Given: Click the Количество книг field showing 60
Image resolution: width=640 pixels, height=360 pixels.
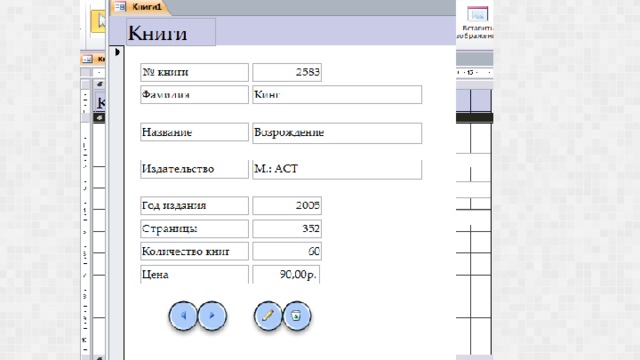Looking at the screenshot, I should 287,251.
